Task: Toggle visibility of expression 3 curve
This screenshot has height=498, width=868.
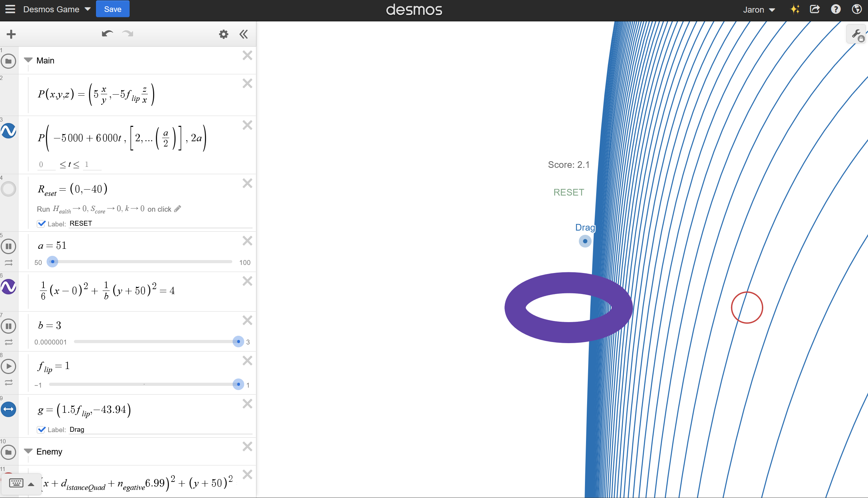Action: pos(8,131)
